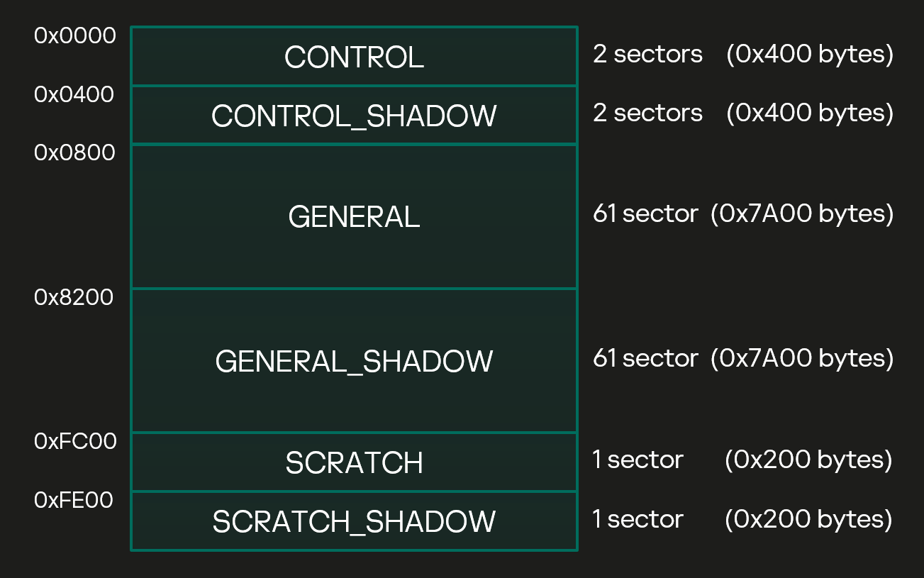The height and width of the screenshot is (578, 924).
Task: Click "61 sector" beside the GENERAL_SHADOW block
Action: 645,358
